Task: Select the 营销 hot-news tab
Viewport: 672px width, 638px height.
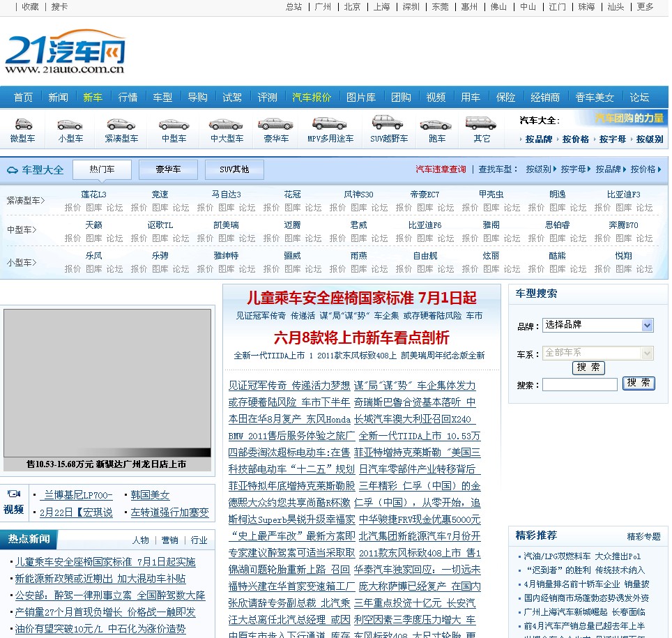Action: 169,540
